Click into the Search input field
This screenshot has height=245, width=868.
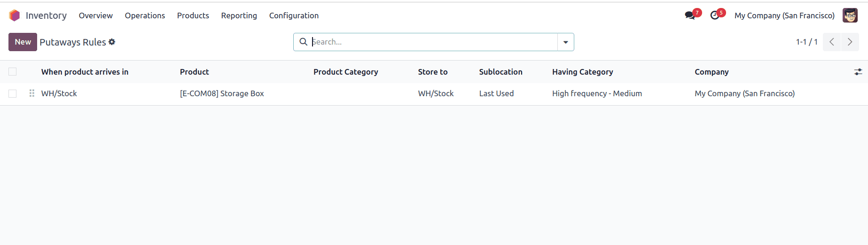tap(432, 42)
